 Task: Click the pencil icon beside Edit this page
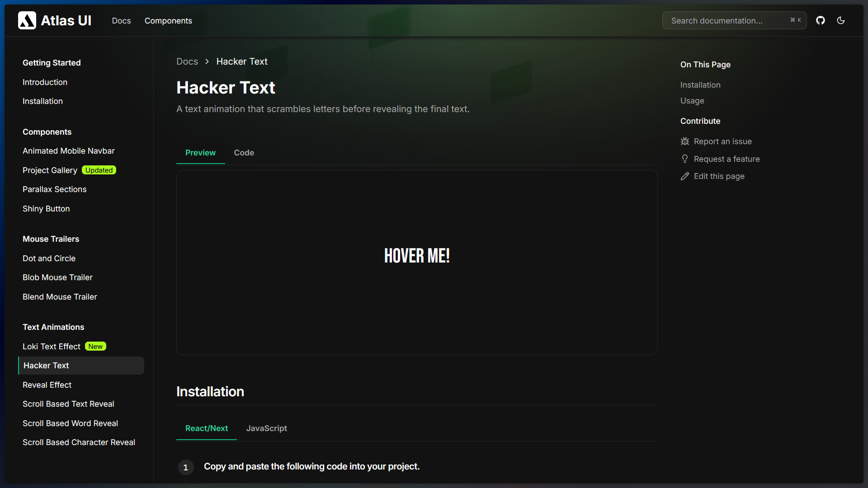[685, 176]
